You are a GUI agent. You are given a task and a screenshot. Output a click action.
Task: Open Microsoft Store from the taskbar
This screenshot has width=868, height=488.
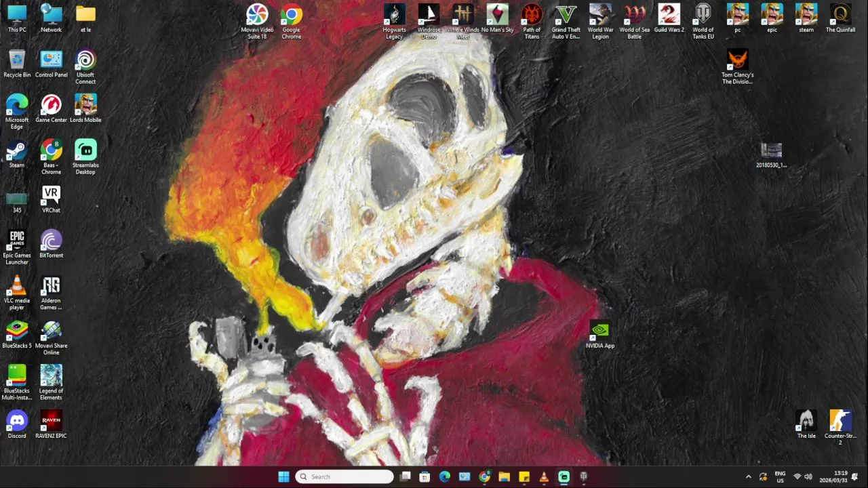[x=425, y=476]
